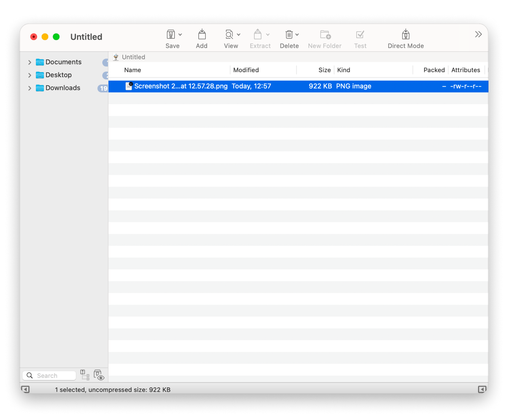Click the Delete trash icon

[289, 35]
